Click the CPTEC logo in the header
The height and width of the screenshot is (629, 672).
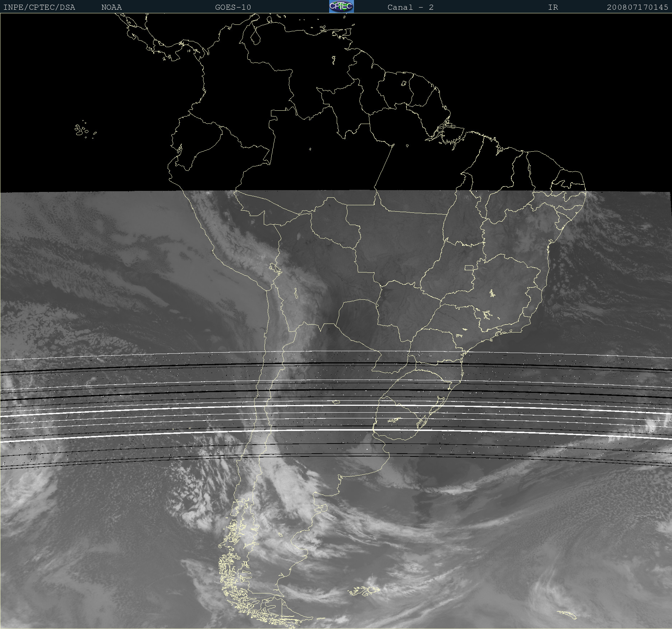[341, 6]
